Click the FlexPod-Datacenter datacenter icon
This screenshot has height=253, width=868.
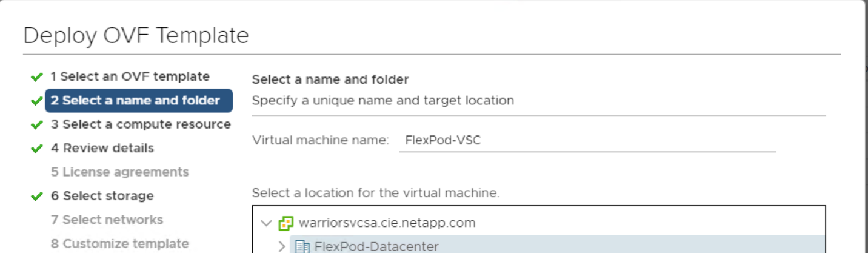click(x=302, y=246)
